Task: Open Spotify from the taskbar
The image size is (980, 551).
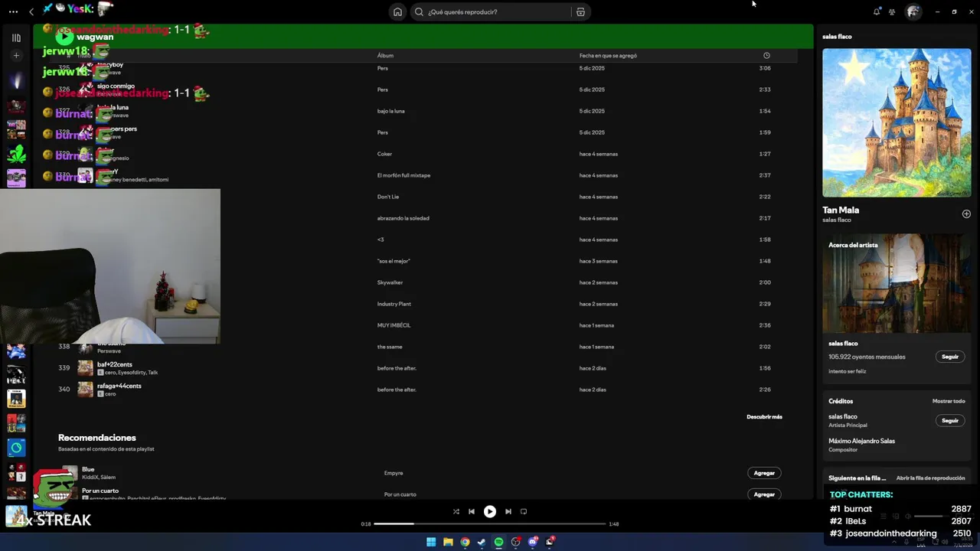Action: (x=498, y=542)
